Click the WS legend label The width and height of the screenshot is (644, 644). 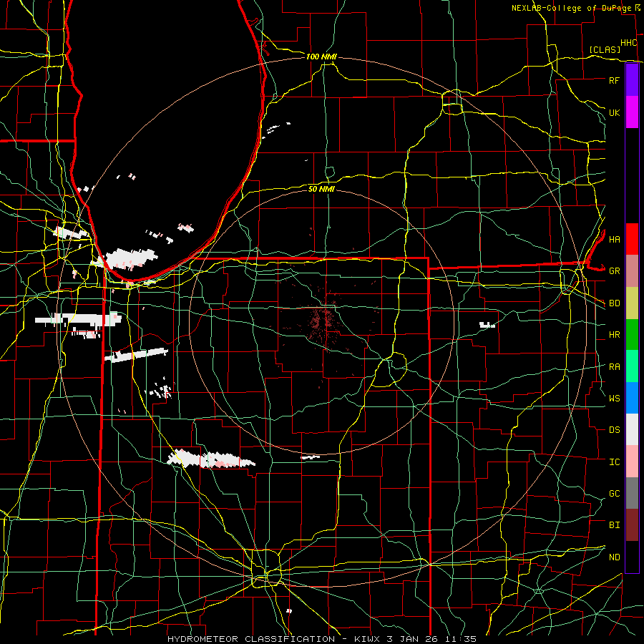(x=614, y=398)
